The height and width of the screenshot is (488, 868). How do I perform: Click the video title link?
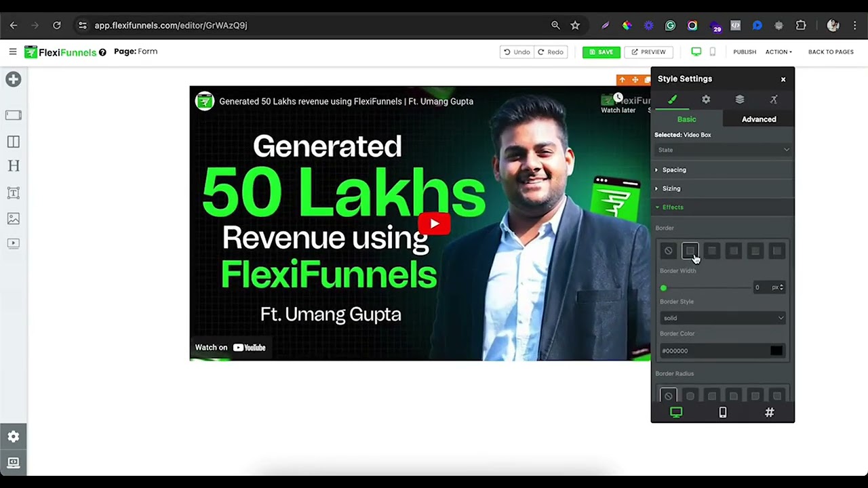pos(346,102)
